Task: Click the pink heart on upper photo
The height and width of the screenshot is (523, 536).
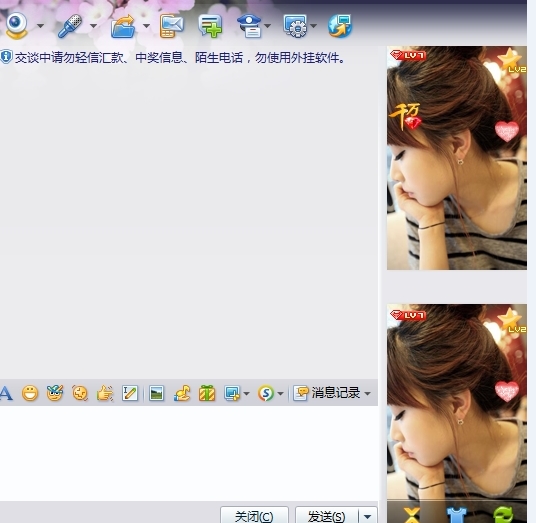Action: pyautogui.click(x=507, y=131)
